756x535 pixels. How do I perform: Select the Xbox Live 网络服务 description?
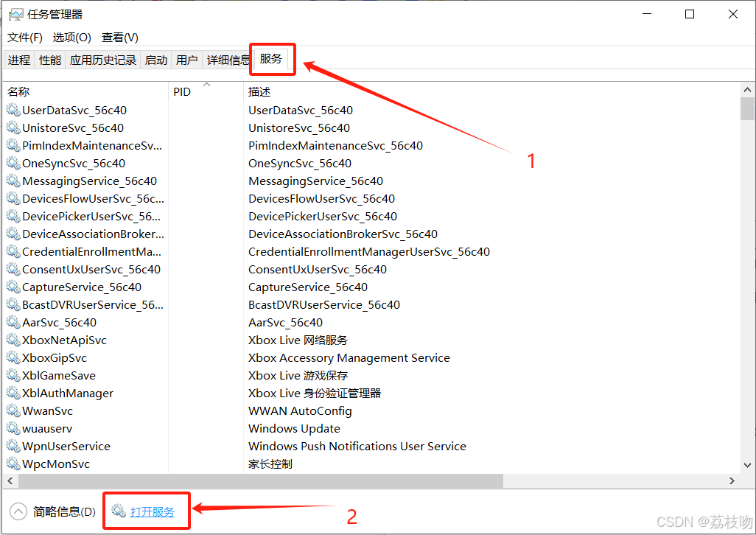pyautogui.click(x=298, y=340)
